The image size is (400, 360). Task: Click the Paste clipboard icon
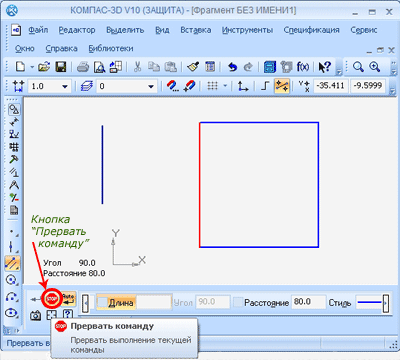[170, 67]
